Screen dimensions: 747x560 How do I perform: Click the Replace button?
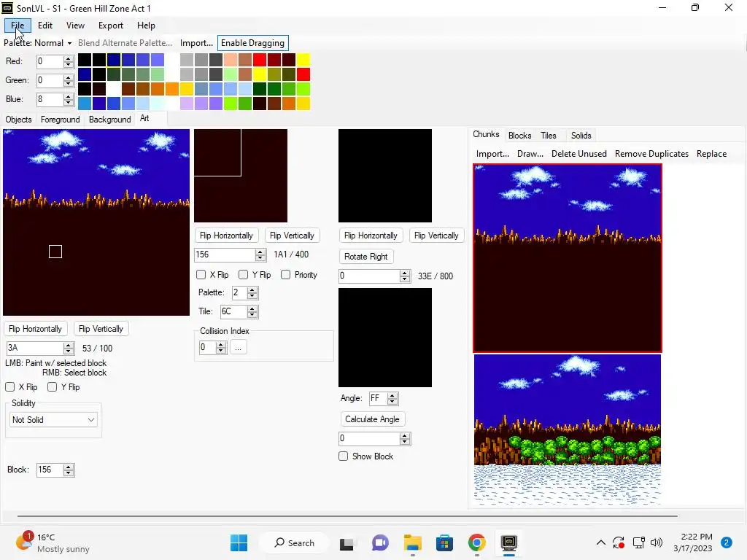(x=711, y=154)
